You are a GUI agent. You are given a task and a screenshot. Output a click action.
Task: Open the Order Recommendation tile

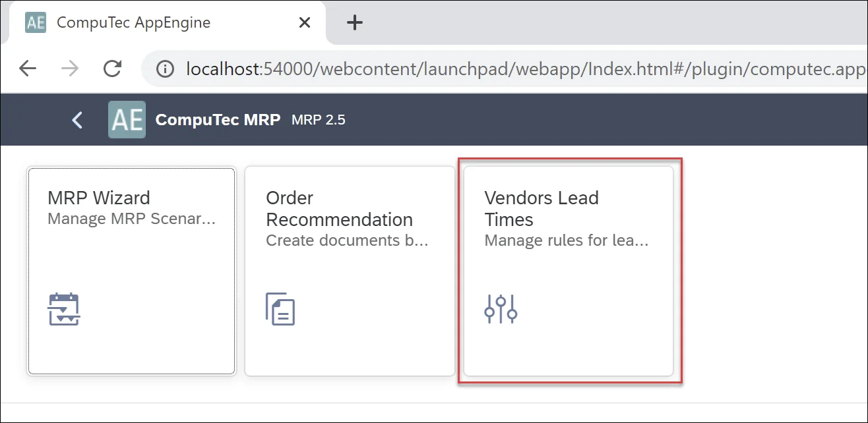tap(350, 271)
